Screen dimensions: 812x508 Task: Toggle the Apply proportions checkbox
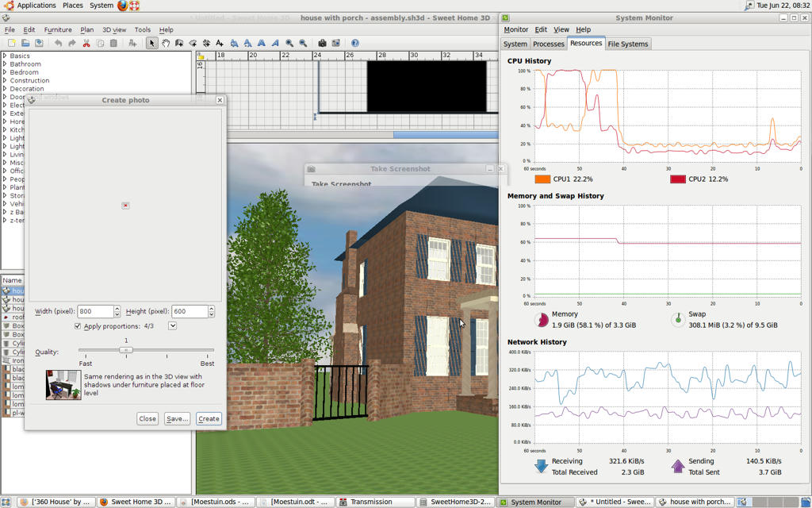pos(78,326)
